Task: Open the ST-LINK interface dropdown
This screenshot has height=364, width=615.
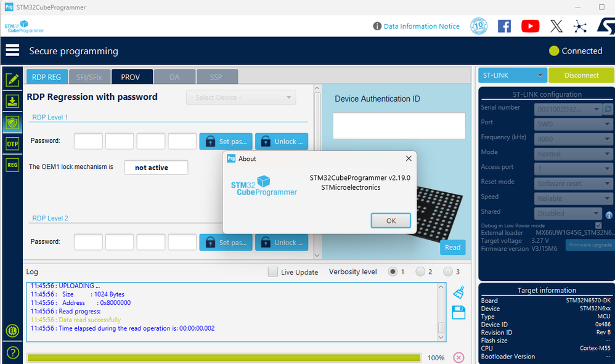Action: [512, 75]
